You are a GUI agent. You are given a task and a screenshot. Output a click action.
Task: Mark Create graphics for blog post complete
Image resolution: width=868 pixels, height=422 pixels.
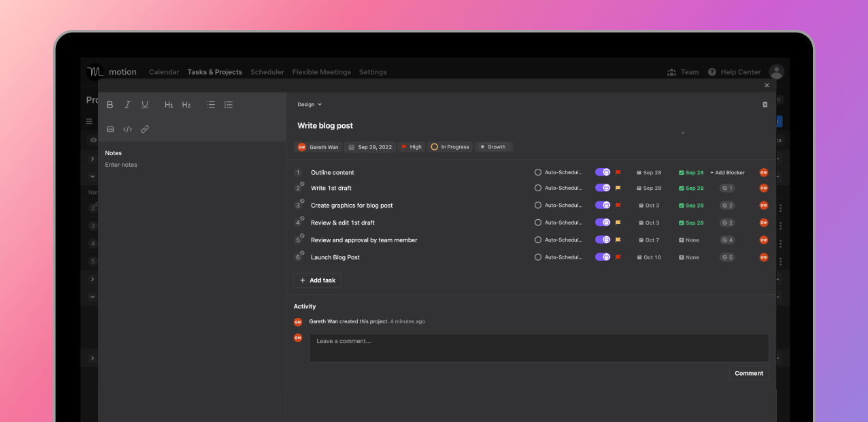pyautogui.click(x=538, y=205)
